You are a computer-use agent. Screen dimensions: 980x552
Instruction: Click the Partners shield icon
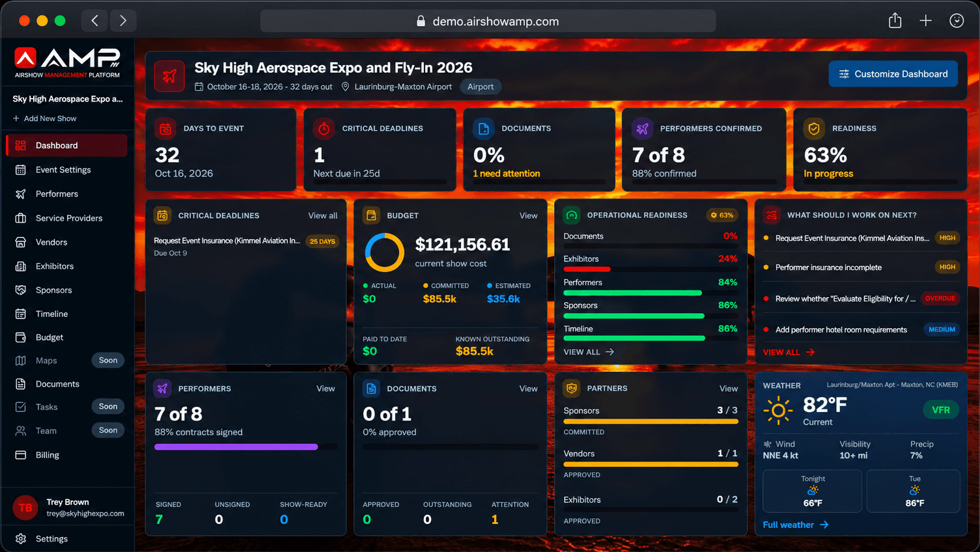pos(572,388)
